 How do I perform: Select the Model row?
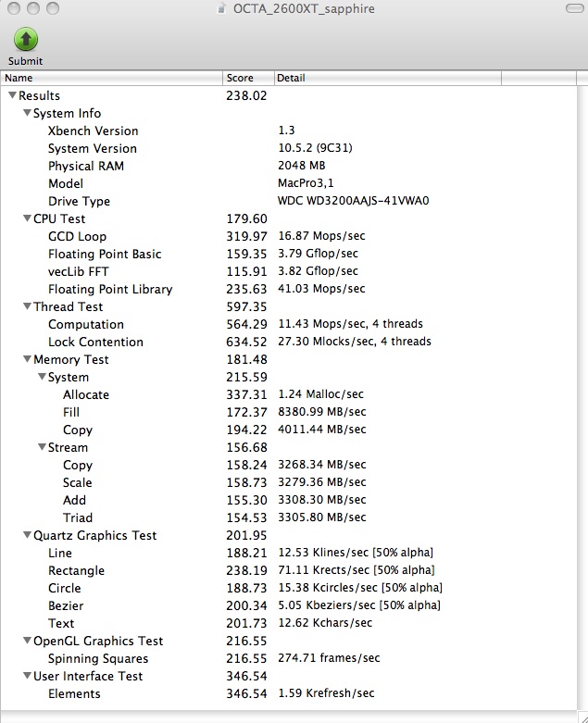(288, 183)
